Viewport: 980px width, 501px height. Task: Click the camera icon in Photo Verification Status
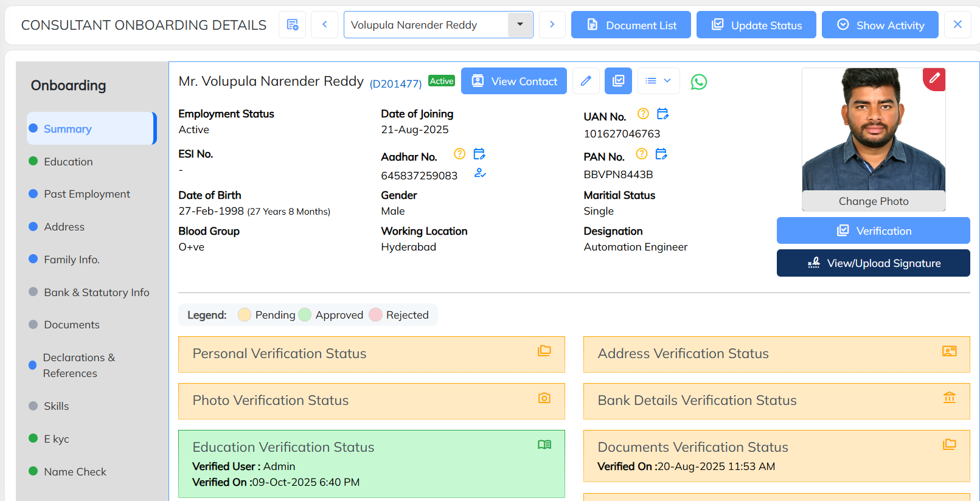tap(544, 398)
